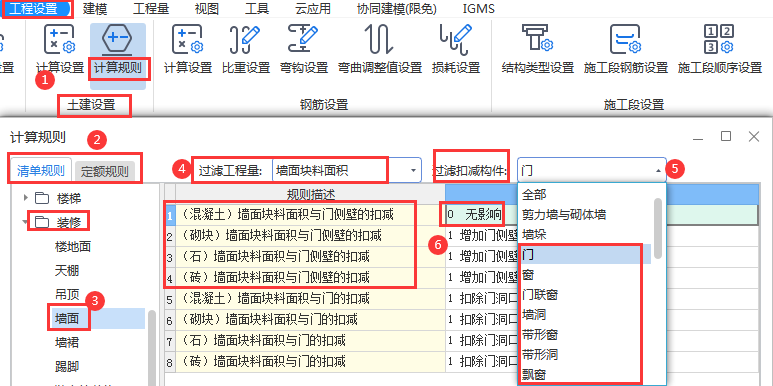Screen dimensions: 773x386
Task: Select 墙裙 in the tree
Action: point(67,343)
